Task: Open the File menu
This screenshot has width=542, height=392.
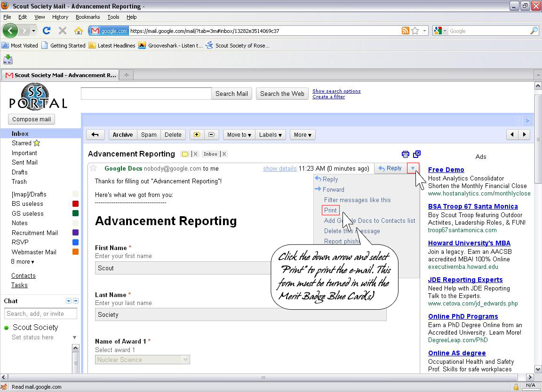Action: 7,17
